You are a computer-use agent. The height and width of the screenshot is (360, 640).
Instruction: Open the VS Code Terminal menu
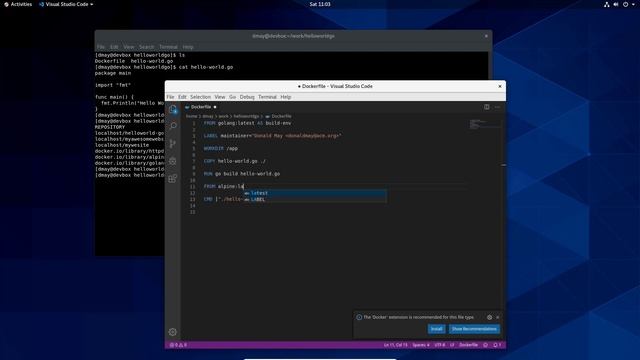click(x=267, y=97)
